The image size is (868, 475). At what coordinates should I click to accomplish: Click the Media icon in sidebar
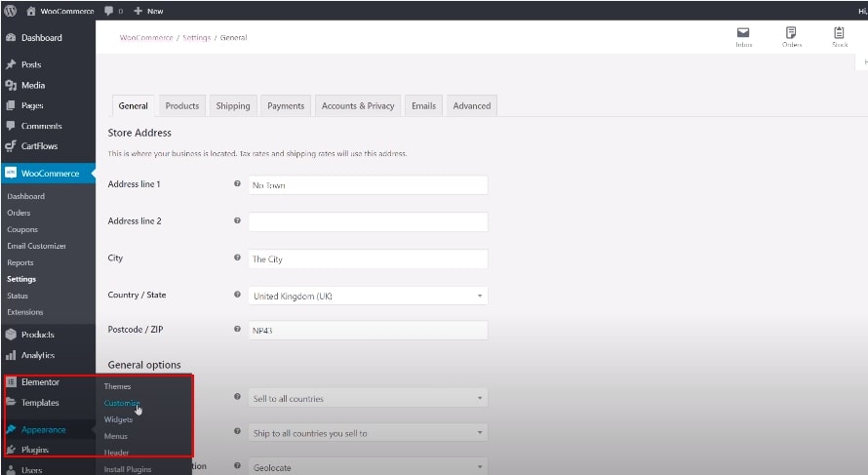pos(11,85)
